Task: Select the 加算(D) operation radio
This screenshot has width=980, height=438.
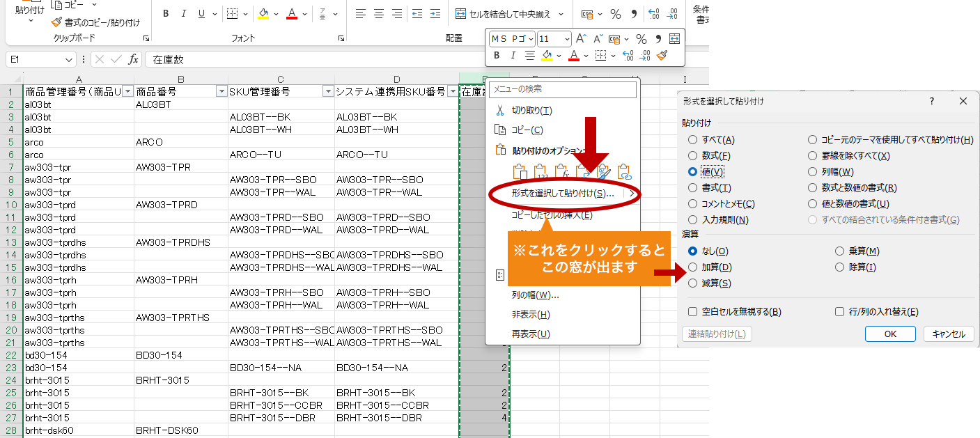Action: (692, 267)
